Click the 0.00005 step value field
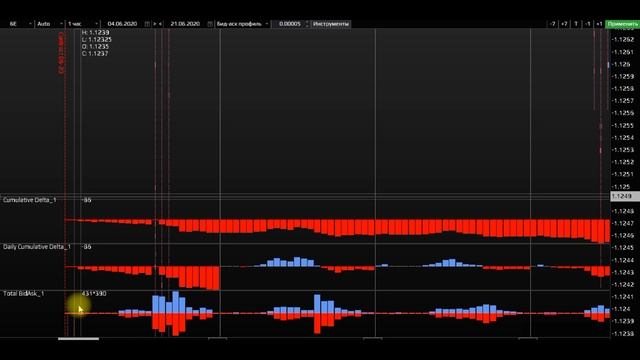Screen dimensions: 640x360 (289, 24)
